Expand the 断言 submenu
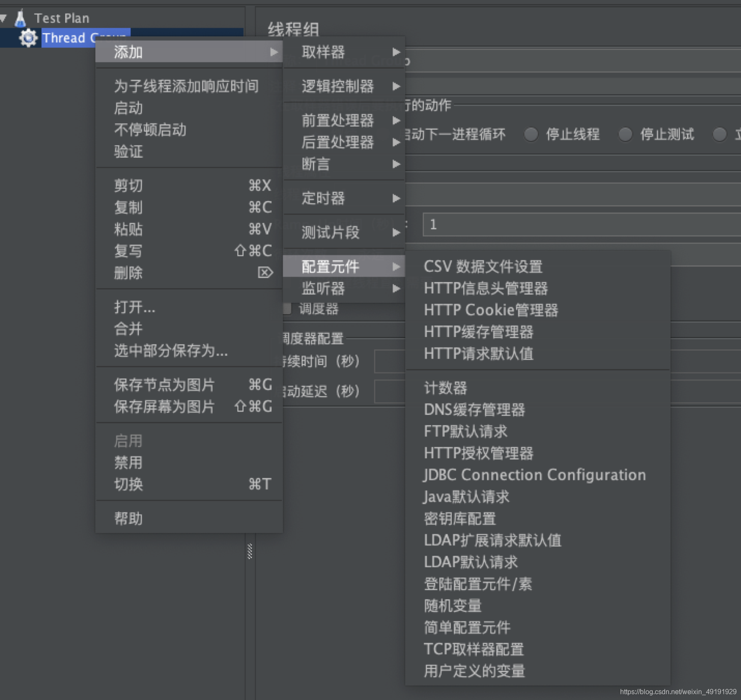Screen dimensions: 741x700 pyautogui.click(x=344, y=164)
